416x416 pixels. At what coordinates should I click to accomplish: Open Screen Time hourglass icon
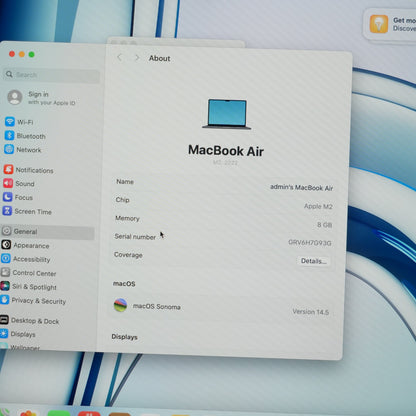tap(7, 211)
